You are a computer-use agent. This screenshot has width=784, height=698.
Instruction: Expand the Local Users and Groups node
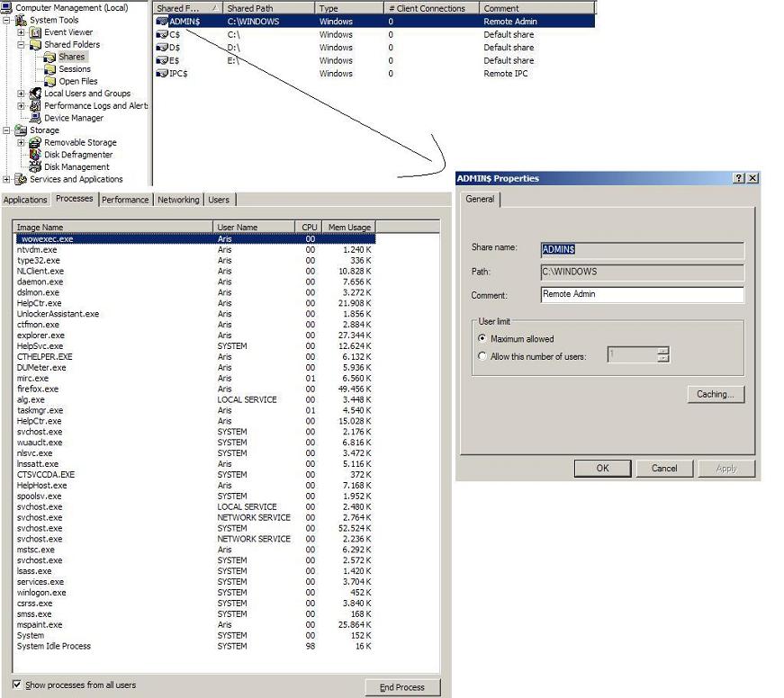point(21,94)
